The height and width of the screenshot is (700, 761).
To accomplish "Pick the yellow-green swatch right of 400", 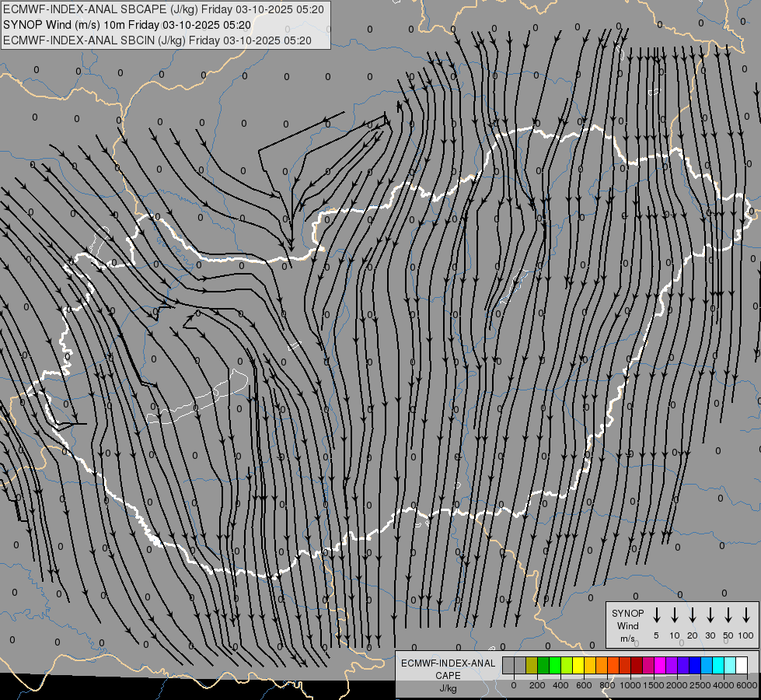I will [x=567, y=665].
